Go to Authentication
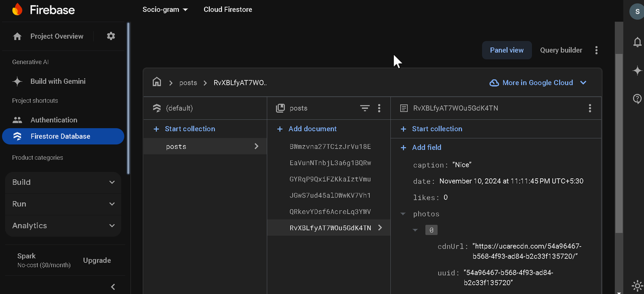Screen dimensions: 644x294 click(x=54, y=120)
